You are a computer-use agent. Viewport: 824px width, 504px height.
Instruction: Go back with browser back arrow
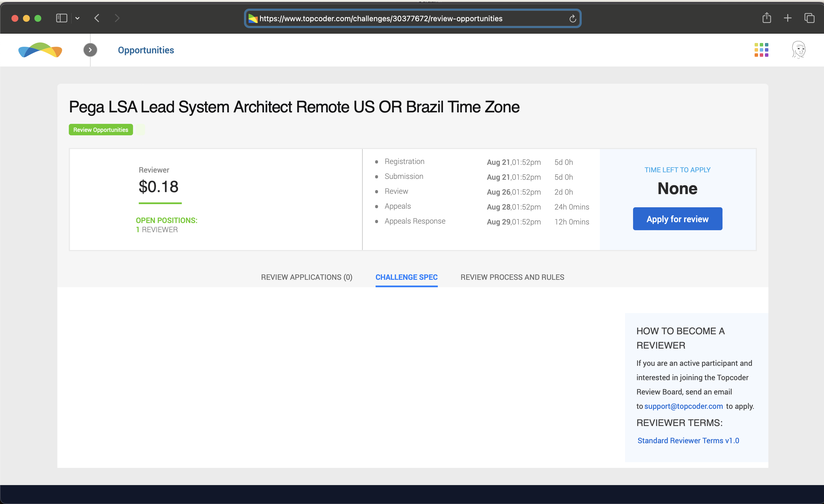[x=97, y=18]
